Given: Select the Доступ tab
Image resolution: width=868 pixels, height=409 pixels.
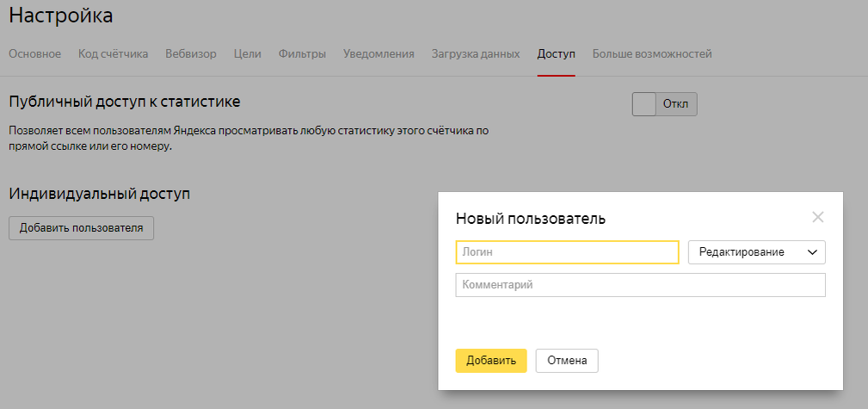Looking at the screenshot, I should [x=557, y=53].
